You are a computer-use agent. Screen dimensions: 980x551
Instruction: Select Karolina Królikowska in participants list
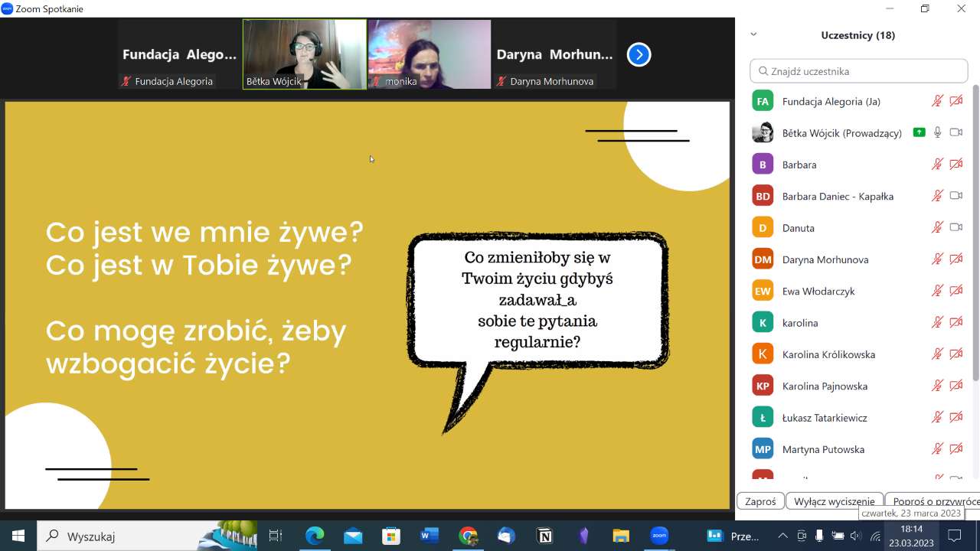click(x=828, y=354)
